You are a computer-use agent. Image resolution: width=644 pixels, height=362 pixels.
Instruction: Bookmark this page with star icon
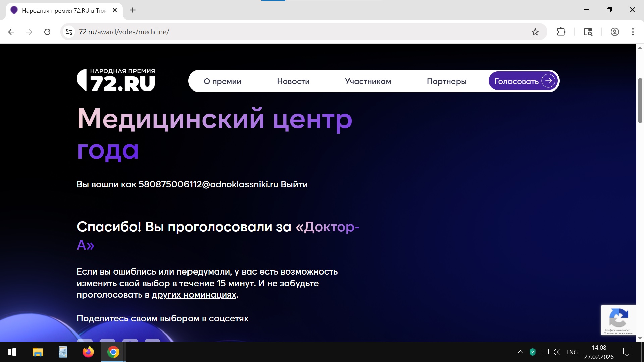coord(535,32)
